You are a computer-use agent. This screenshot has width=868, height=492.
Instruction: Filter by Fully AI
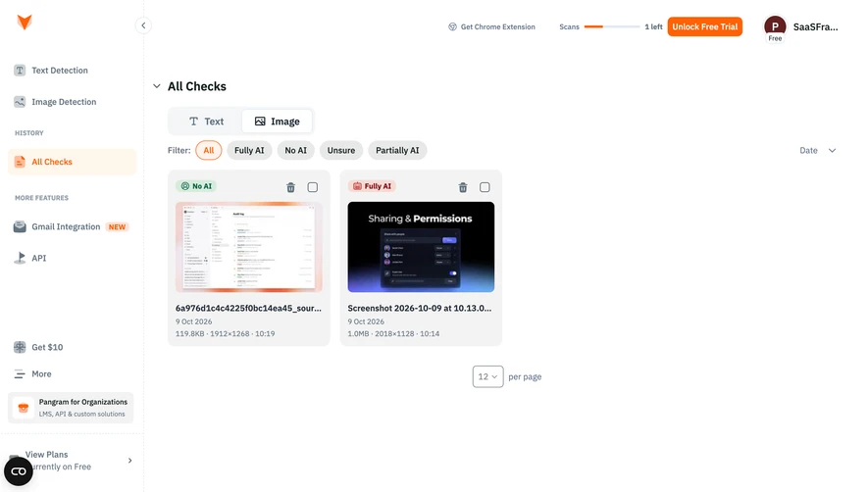click(249, 151)
